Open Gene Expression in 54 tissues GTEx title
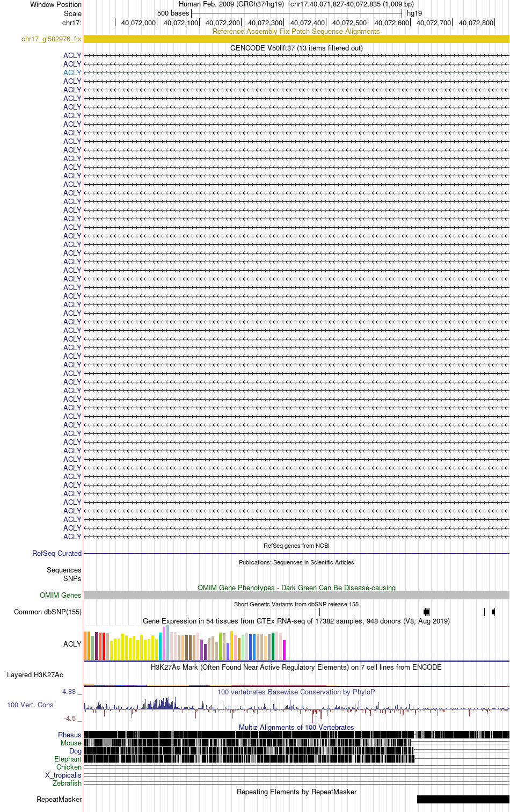The image size is (510, 812). tap(296, 621)
